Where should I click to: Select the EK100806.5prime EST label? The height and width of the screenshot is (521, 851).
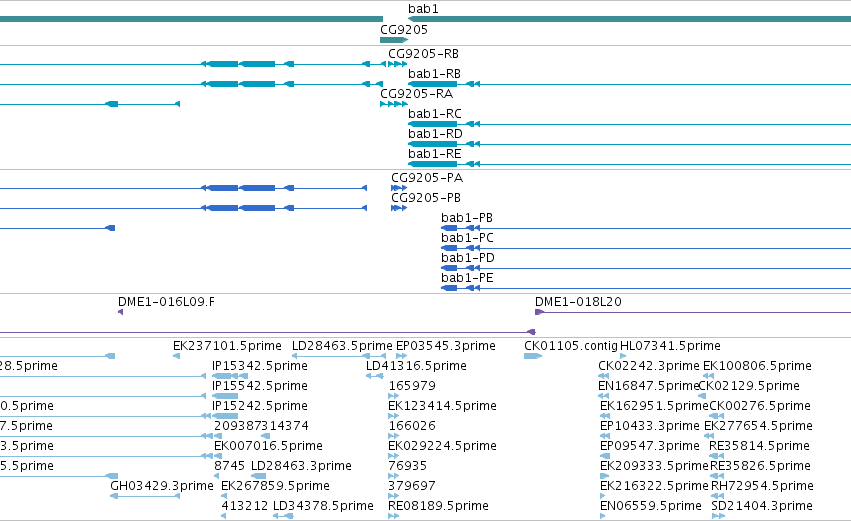[x=757, y=366]
